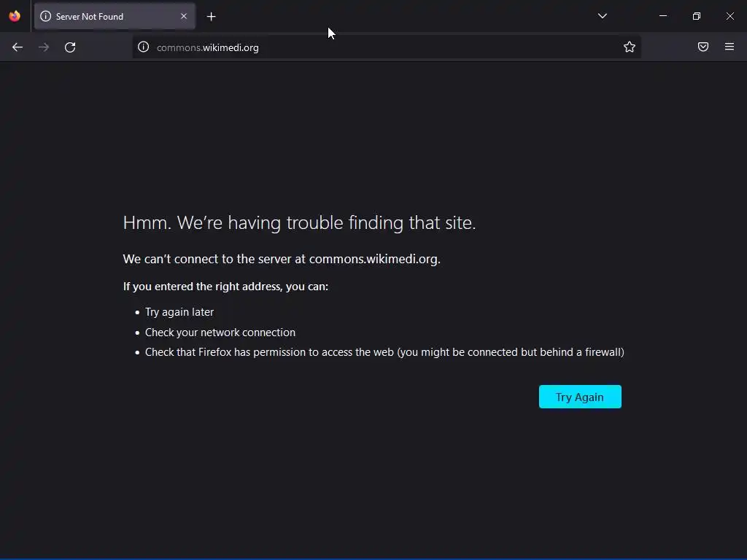Click the address bar showing commons.wikimedi.org

click(x=386, y=47)
